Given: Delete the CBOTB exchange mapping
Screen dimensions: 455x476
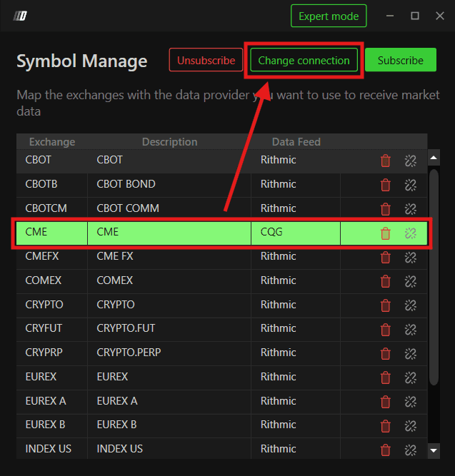Looking at the screenshot, I should pyautogui.click(x=386, y=185).
